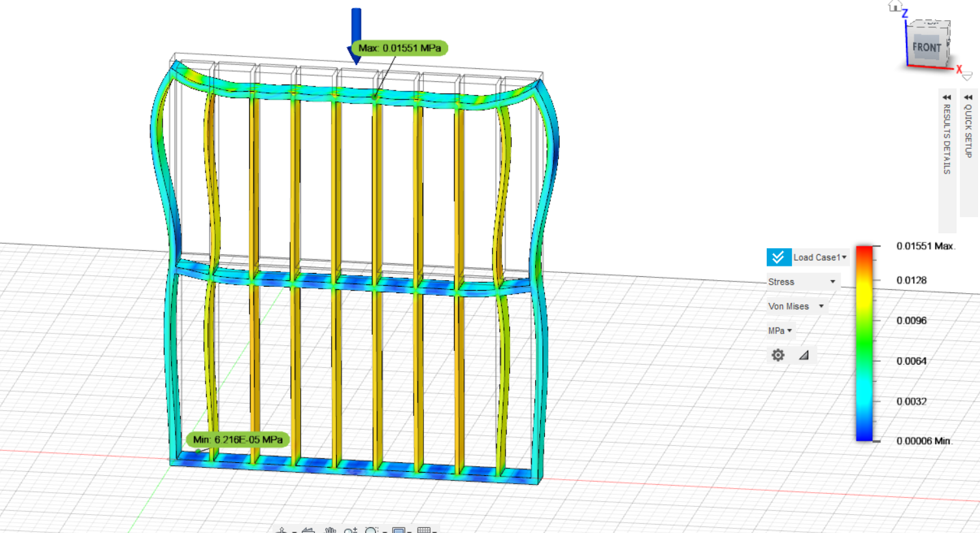Click the 0.0064 legend value
The height and width of the screenshot is (533, 980).
912,361
